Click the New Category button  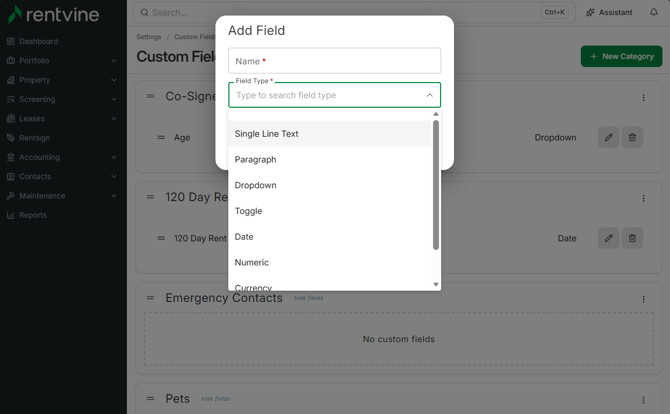[621, 56]
